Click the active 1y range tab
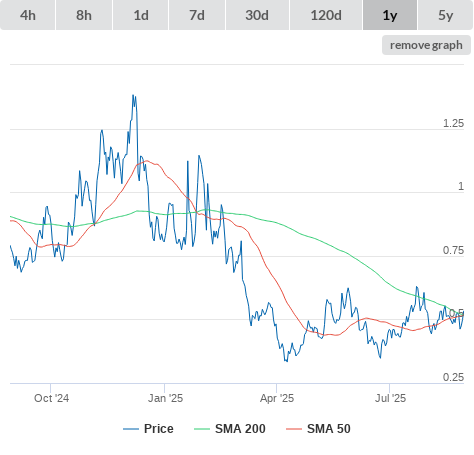The width and height of the screenshot is (474, 455). pos(390,15)
